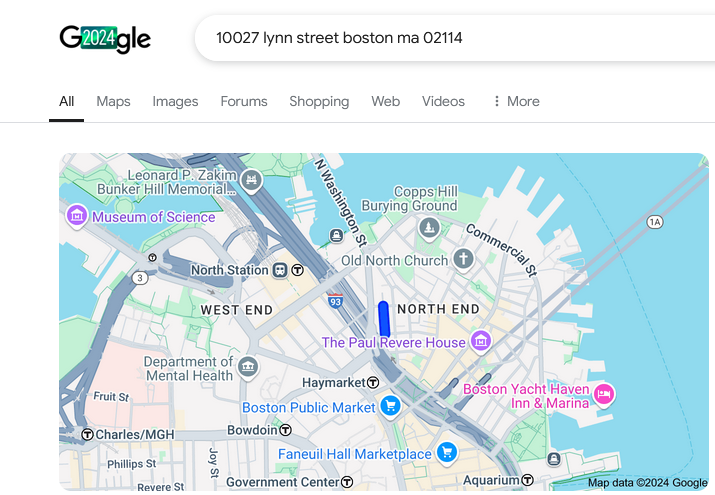Click the Old North Church cross pin
Screen dimensions: 715x495
(463, 259)
